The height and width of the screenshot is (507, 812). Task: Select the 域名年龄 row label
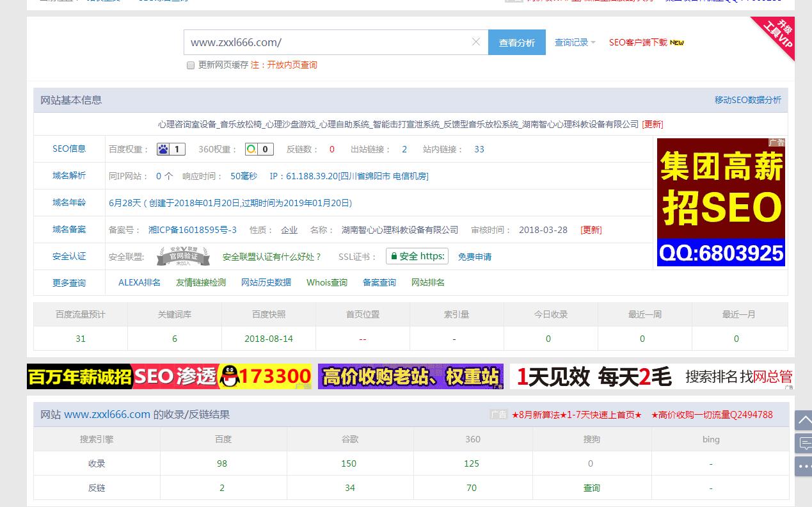point(69,202)
